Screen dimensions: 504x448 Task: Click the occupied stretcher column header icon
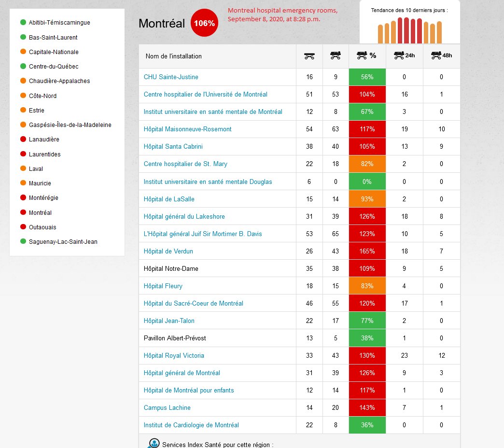(x=336, y=56)
